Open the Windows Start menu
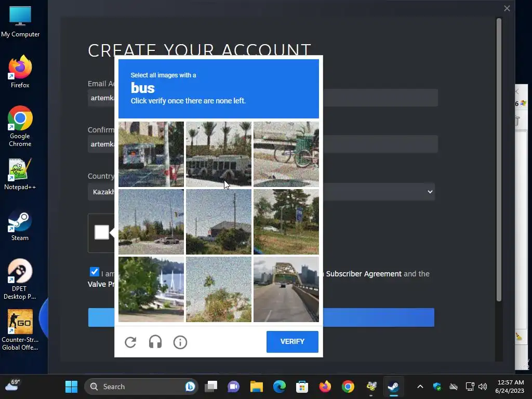This screenshot has width=532, height=399. 71,387
